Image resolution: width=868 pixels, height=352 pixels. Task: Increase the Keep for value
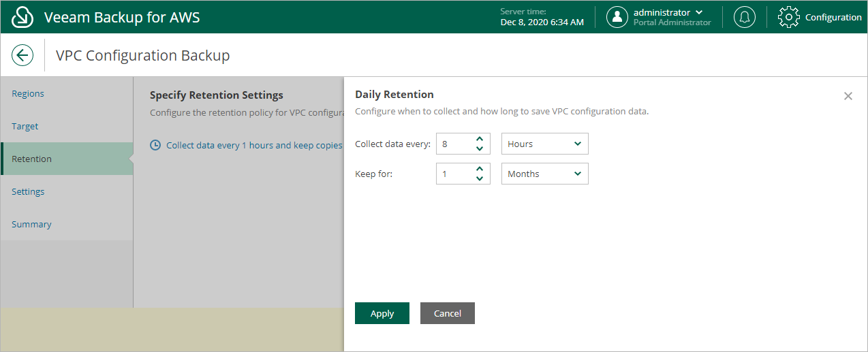[x=480, y=169]
